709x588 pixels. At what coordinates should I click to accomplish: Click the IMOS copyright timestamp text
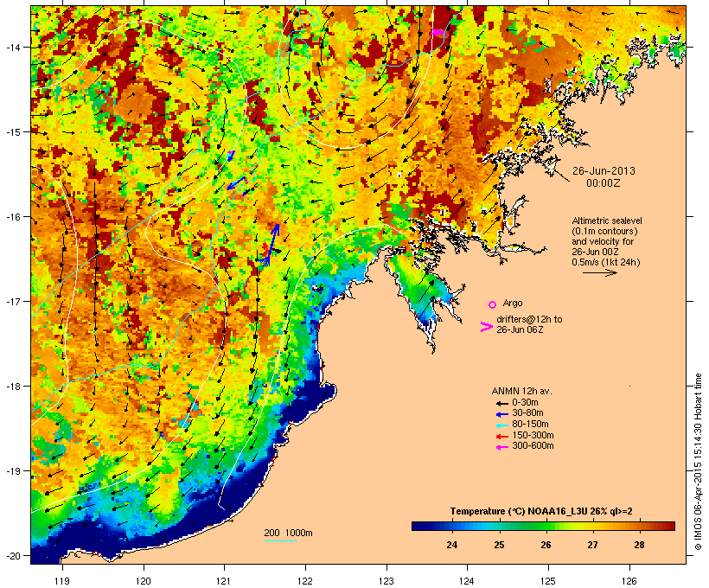tap(698, 462)
